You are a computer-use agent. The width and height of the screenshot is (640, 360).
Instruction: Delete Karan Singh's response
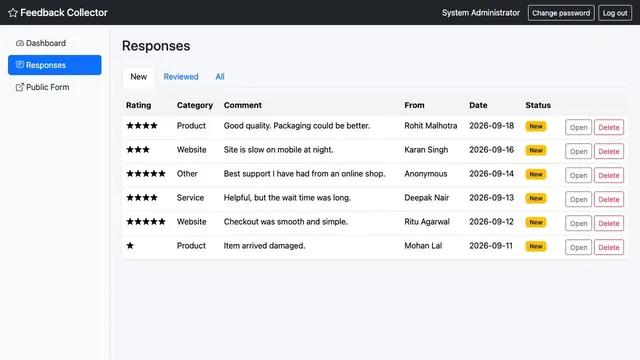[609, 151]
